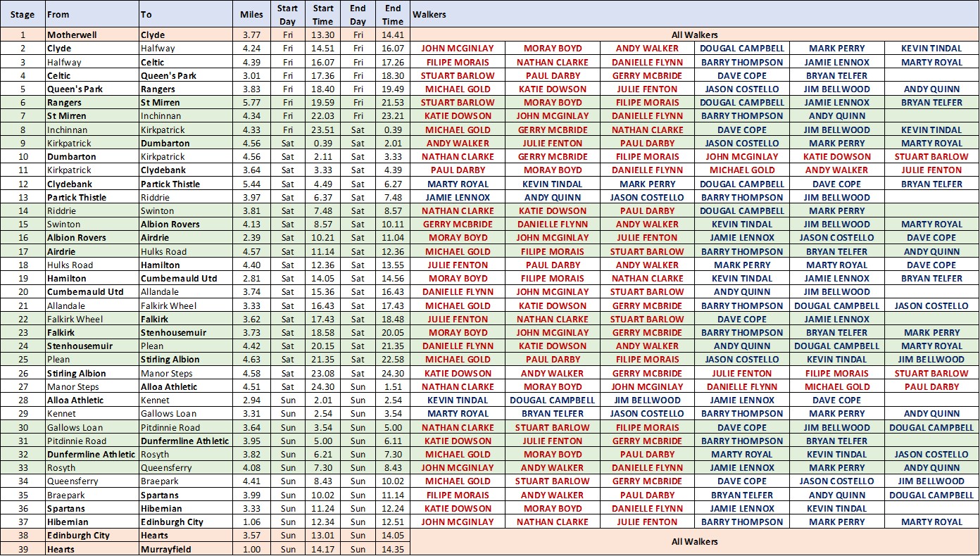Click the Miles column header
Viewport: 980px width, 556px height.
251,14
